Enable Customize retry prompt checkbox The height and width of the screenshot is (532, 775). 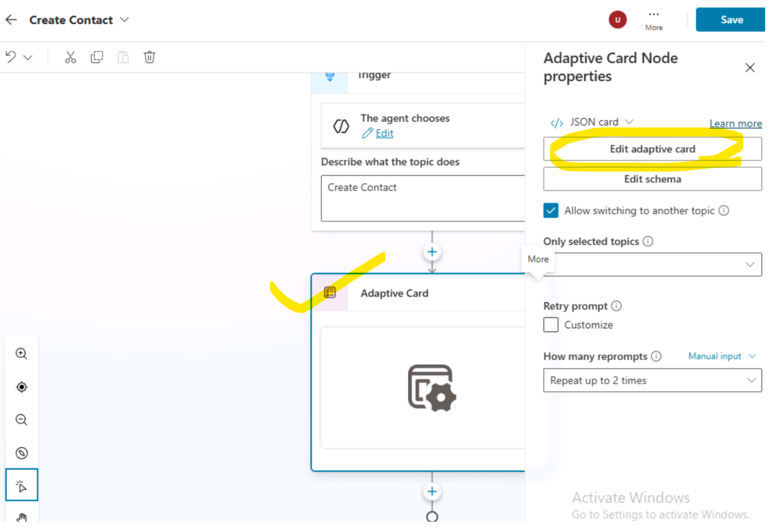[x=550, y=324]
